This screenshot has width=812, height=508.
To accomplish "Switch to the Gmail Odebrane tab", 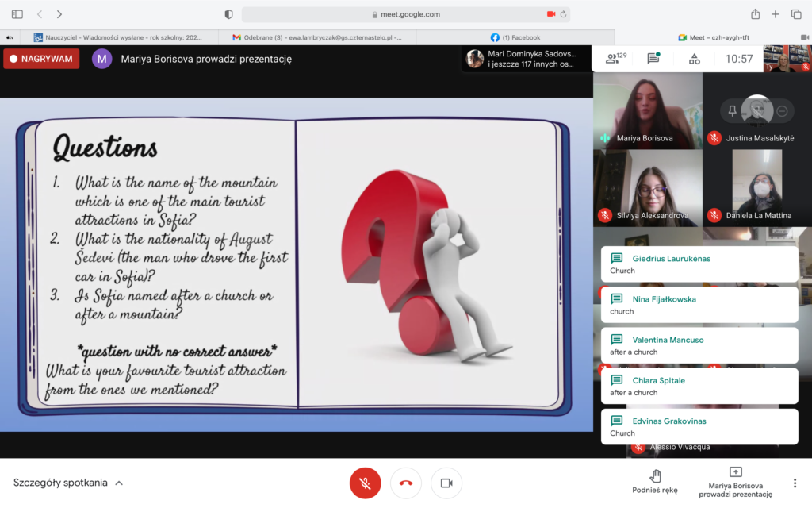I will click(x=317, y=37).
